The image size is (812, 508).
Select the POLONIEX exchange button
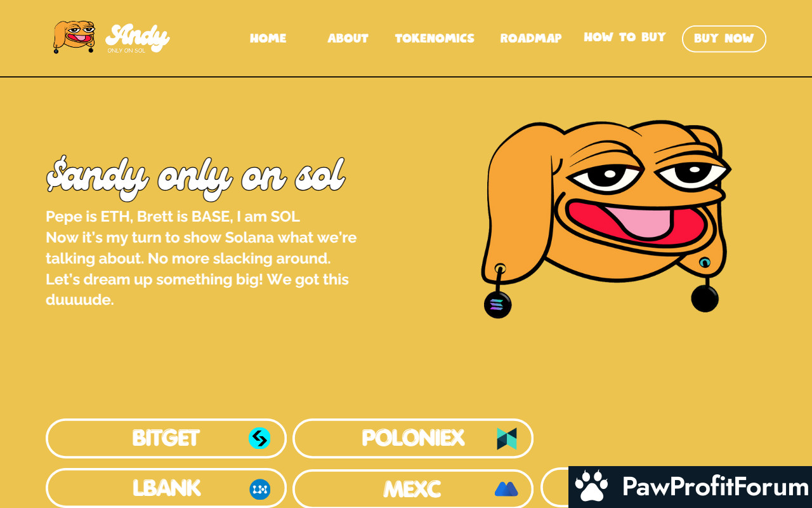[413, 438]
